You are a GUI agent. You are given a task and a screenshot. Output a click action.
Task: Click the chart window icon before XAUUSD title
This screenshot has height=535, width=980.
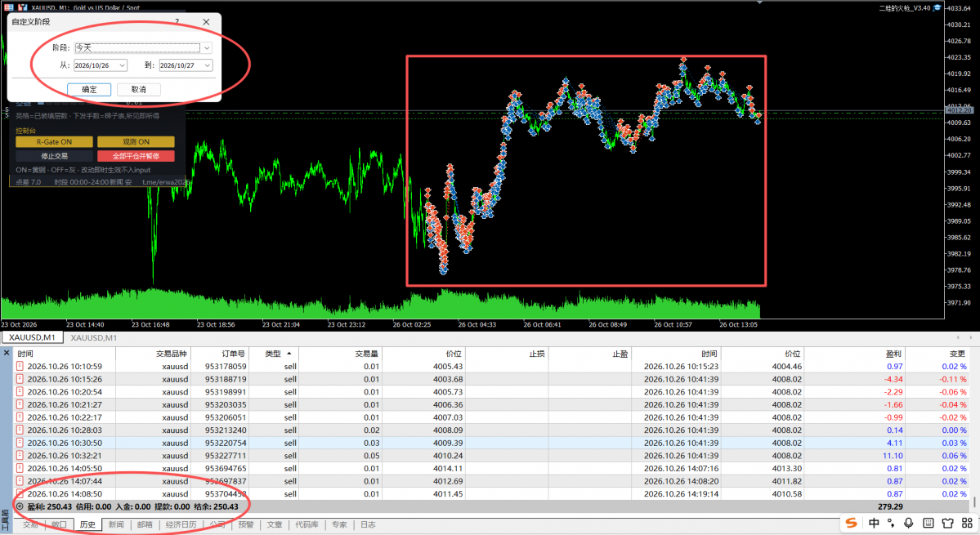coord(23,7)
